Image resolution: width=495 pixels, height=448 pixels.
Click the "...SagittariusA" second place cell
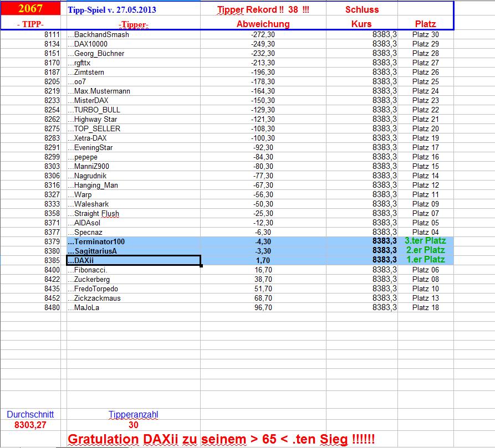coord(91,250)
